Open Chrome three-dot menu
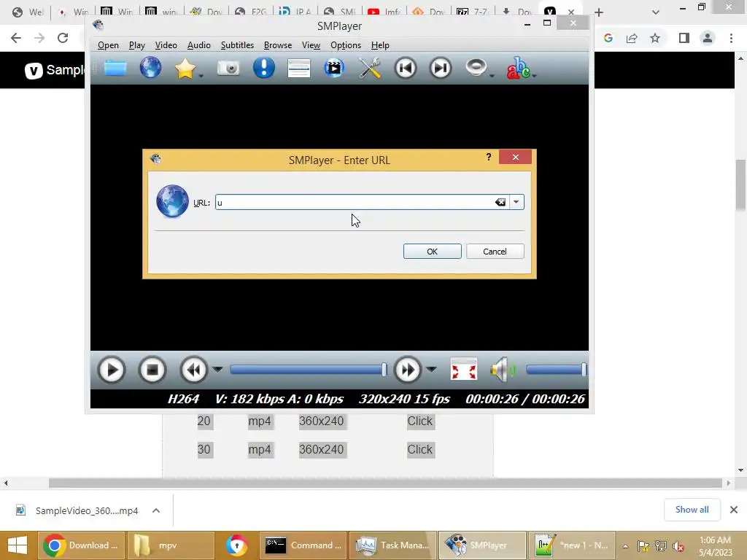Viewport: 747px width, 560px height. click(x=731, y=38)
